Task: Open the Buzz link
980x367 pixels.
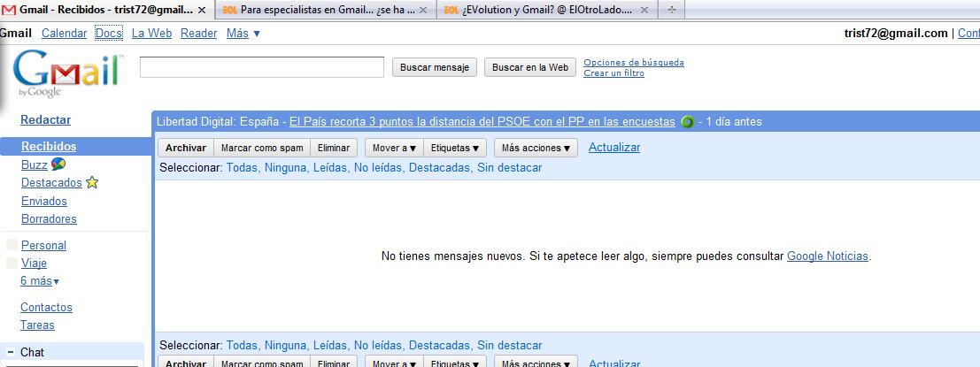Action: tap(35, 164)
